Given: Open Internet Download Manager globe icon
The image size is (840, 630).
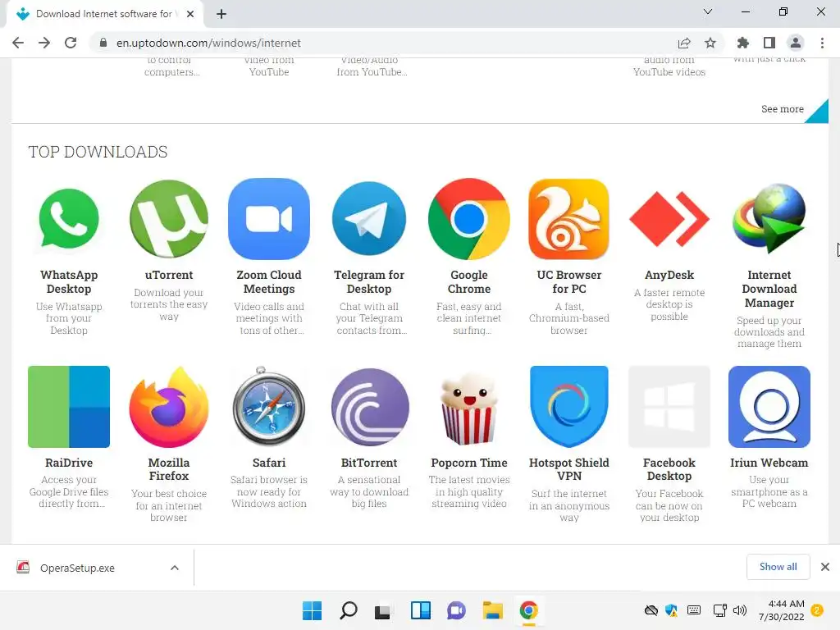Looking at the screenshot, I should (x=769, y=218).
